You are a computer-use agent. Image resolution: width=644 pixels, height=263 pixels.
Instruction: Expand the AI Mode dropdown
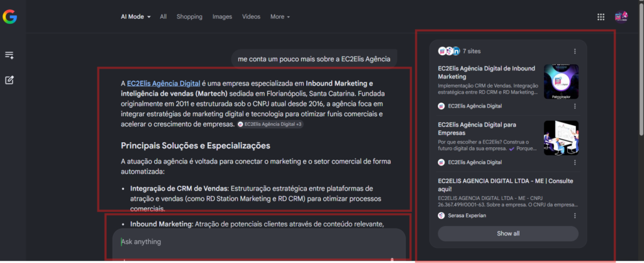[x=136, y=17]
